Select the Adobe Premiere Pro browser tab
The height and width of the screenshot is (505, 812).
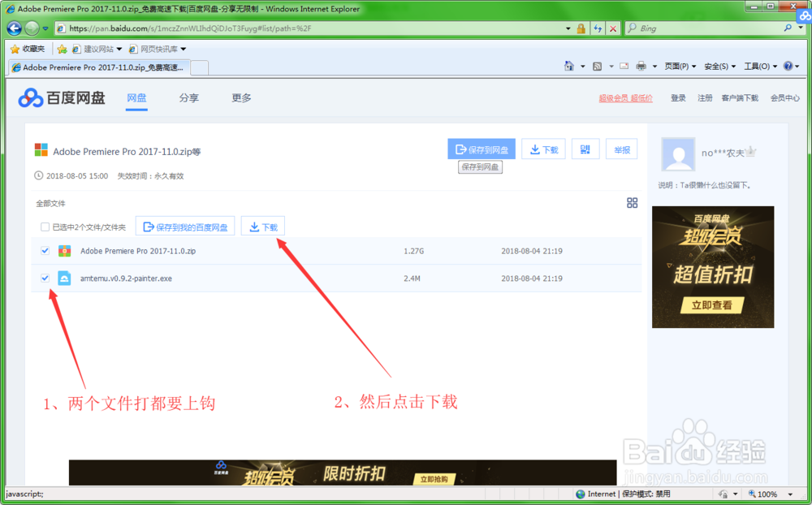98,67
